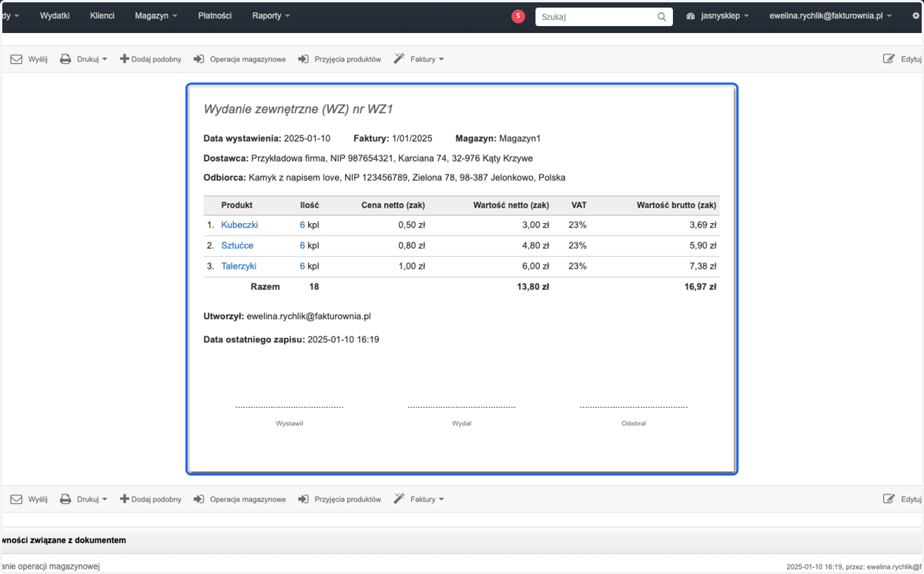The image size is (924, 574).
Task: Click the top Edytuj pencil icon
Action: pos(889,59)
